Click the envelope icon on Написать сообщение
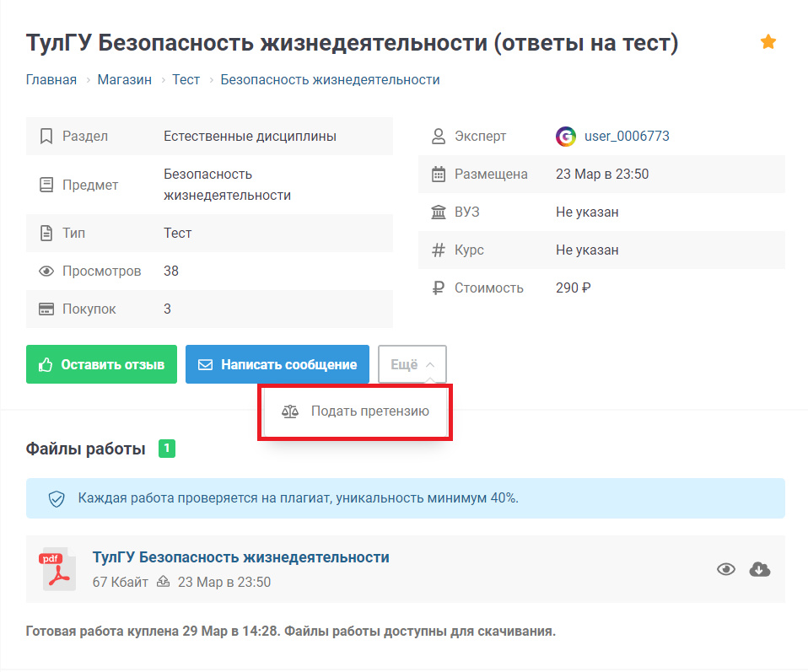 coord(205,365)
